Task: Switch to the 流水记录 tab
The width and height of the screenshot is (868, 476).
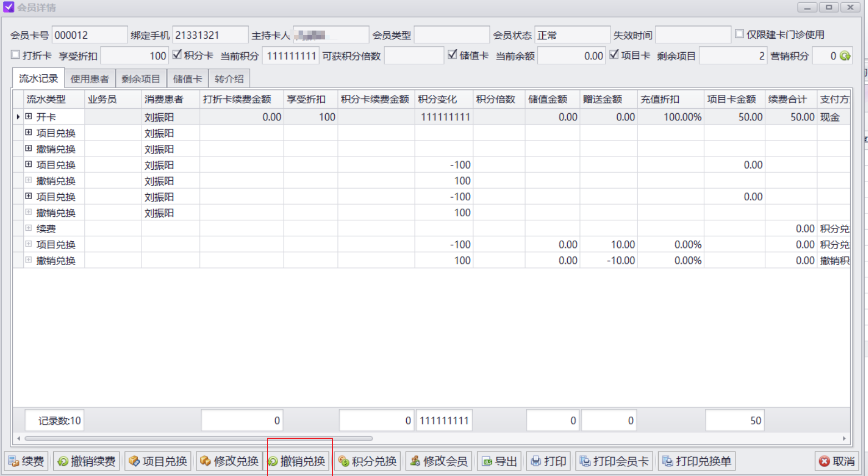Action: [38, 78]
